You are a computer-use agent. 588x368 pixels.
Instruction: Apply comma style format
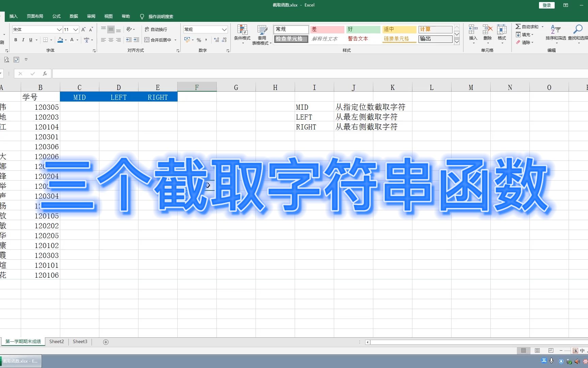[x=206, y=40]
